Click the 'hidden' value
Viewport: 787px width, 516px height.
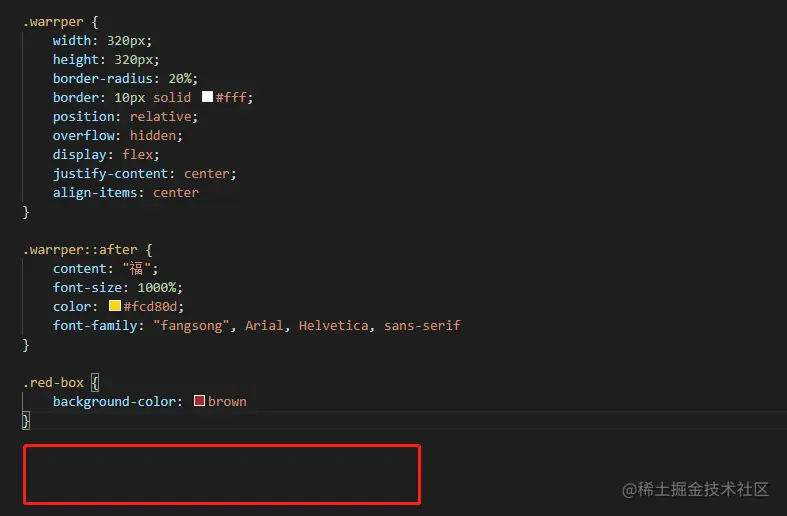coord(153,136)
